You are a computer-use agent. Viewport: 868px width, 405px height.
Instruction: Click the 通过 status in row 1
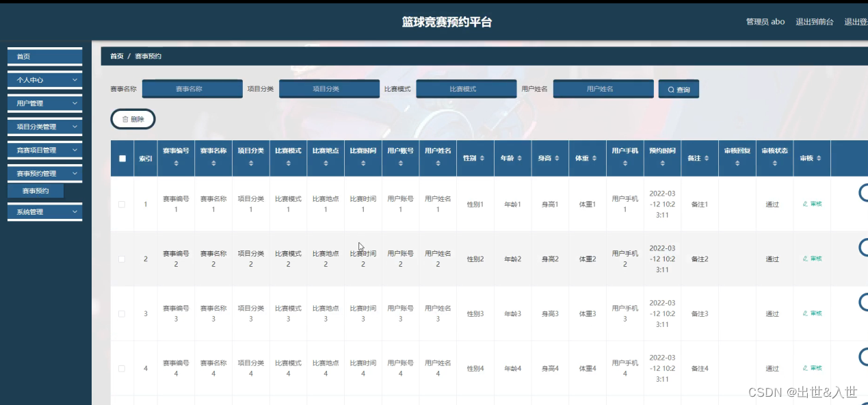[x=772, y=205]
